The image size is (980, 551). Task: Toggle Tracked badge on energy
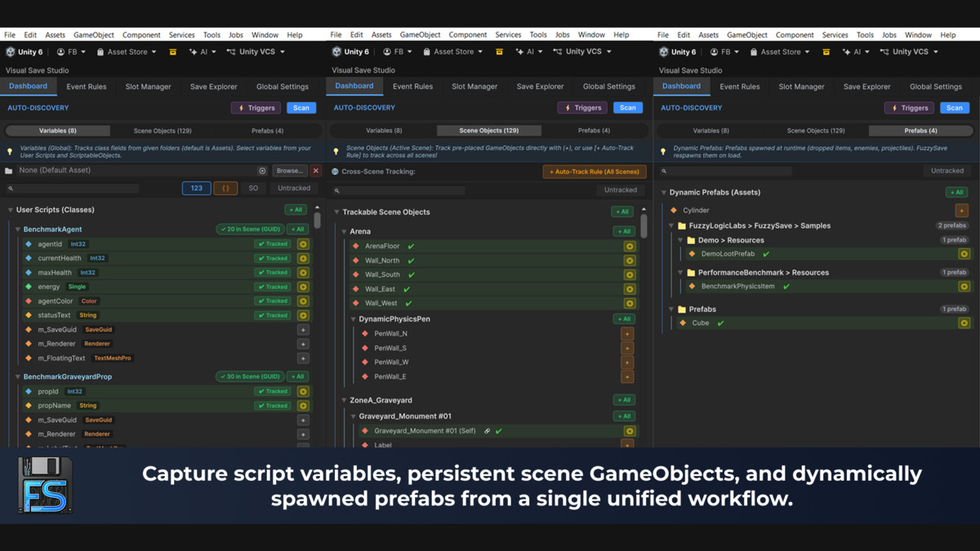click(x=273, y=287)
